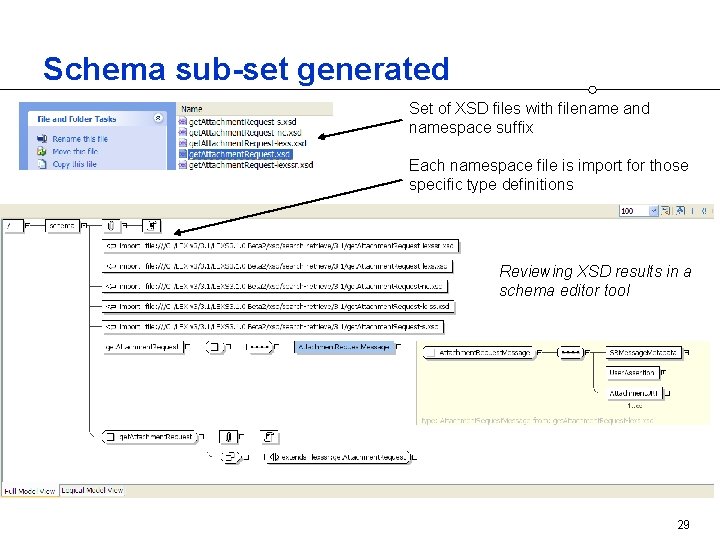The height and width of the screenshot is (540, 720).
Task: Click the Name column header
Action: click(x=255, y=109)
